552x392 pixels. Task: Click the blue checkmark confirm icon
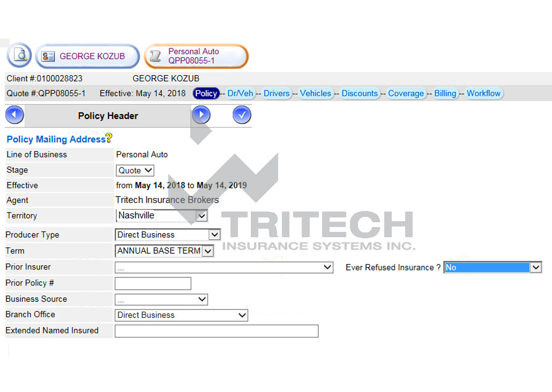242,115
